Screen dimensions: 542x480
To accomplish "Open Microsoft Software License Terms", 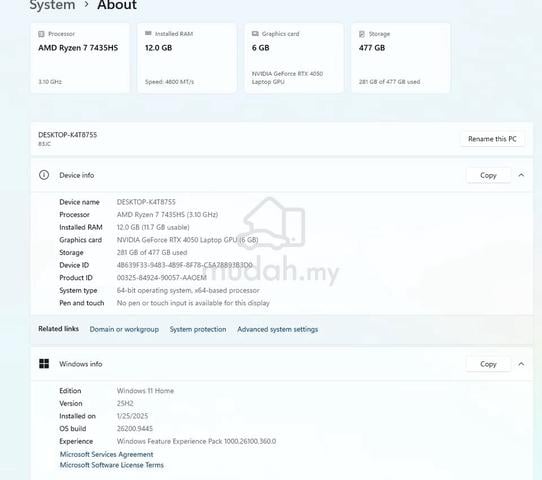I will [112, 465].
